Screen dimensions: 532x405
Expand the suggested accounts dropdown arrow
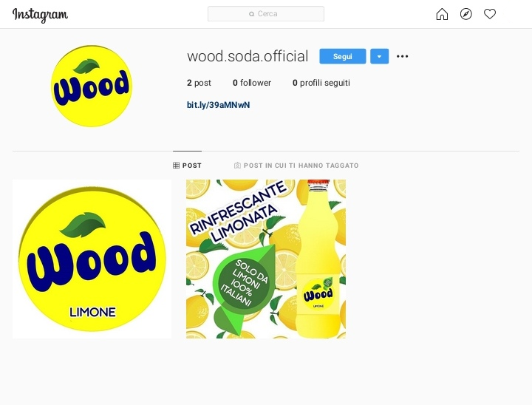(379, 56)
